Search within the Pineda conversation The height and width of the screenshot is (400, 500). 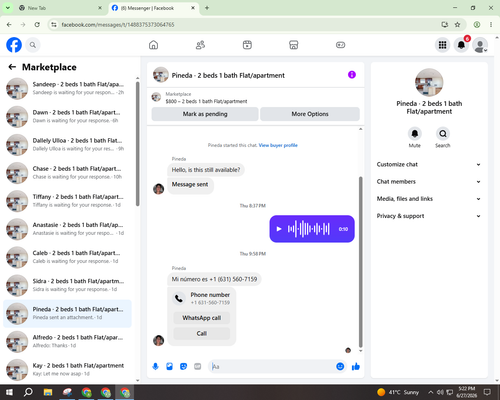coord(443,134)
